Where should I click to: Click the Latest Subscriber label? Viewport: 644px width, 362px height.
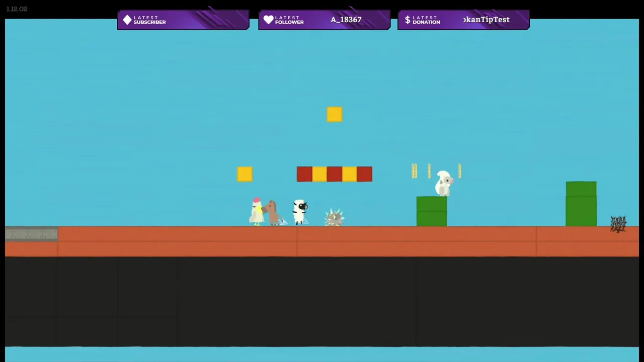149,20
